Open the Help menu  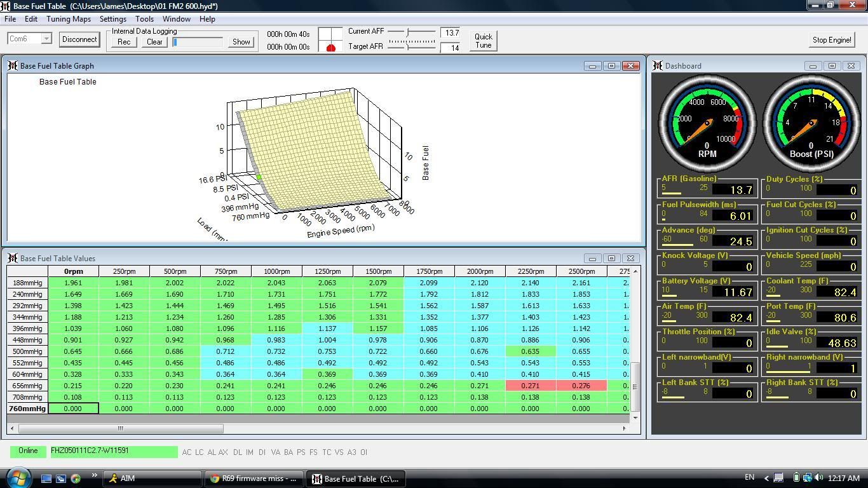(x=207, y=19)
